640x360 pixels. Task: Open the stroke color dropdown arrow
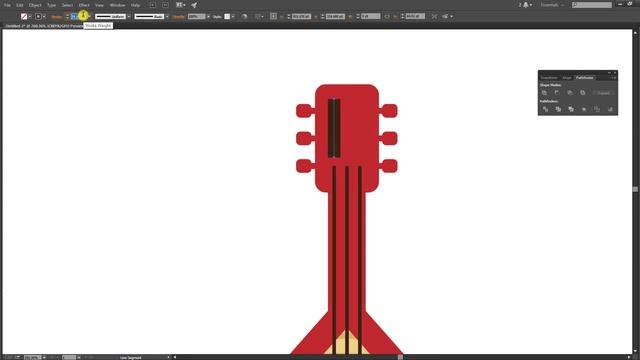(x=44, y=16)
